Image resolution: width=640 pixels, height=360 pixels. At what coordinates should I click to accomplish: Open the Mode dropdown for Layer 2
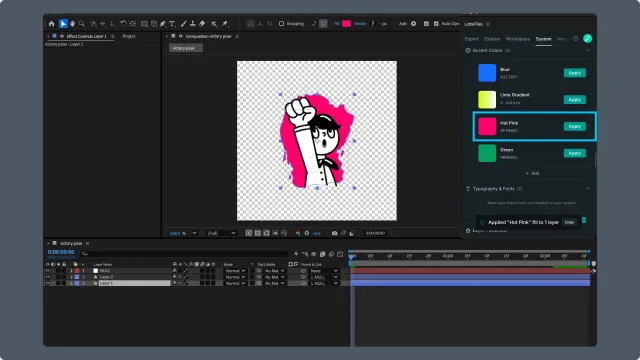pyautogui.click(x=236, y=277)
